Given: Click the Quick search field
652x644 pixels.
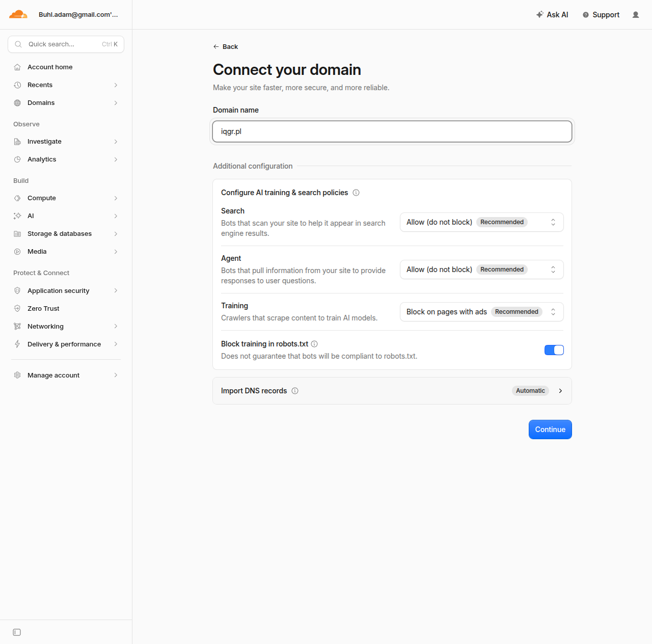Looking at the screenshot, I should point(66,44).
